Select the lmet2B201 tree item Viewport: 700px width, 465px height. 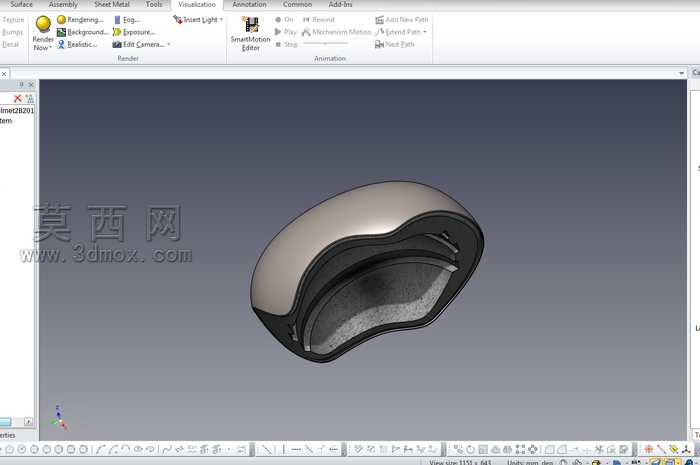pyautogui.click(x=17, y=110)
